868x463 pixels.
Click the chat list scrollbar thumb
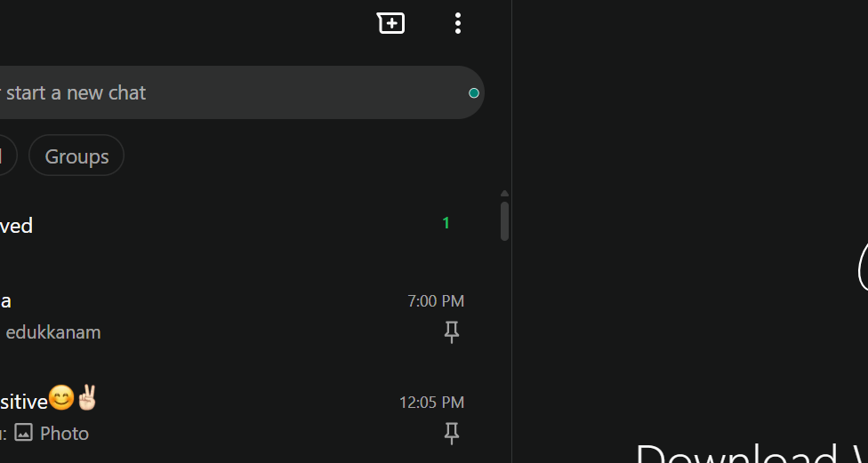click(x=504, y=221)
